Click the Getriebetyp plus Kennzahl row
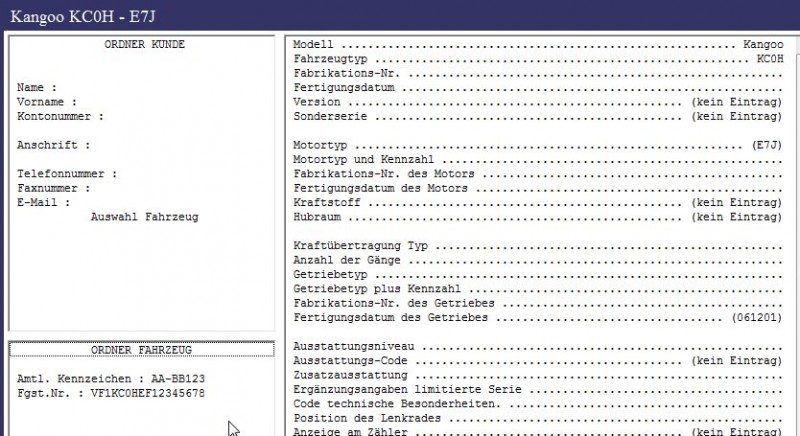The image size is (800, 436). [x=538, y=289]
